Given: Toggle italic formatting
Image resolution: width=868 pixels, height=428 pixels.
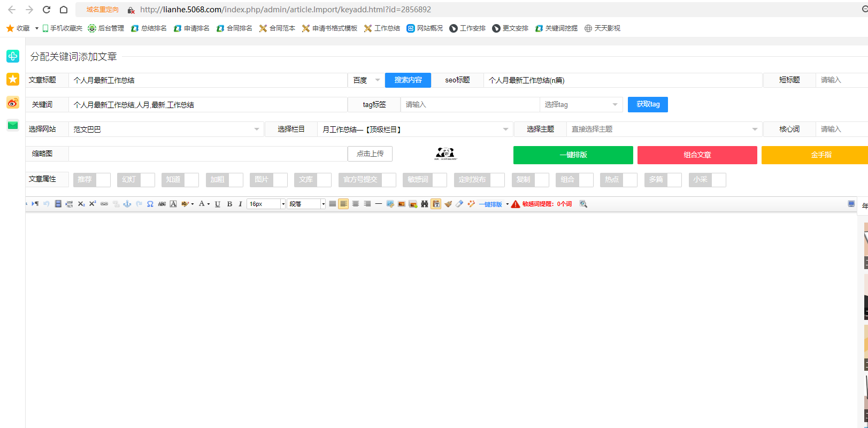Looking at the screenshot, I should [x=240, y=204].
